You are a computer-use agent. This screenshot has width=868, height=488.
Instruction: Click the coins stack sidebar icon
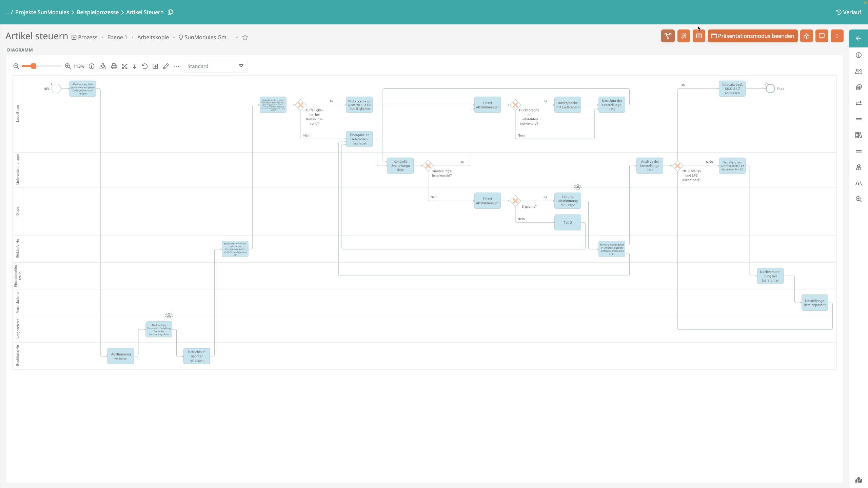click(x=859, y=87)
